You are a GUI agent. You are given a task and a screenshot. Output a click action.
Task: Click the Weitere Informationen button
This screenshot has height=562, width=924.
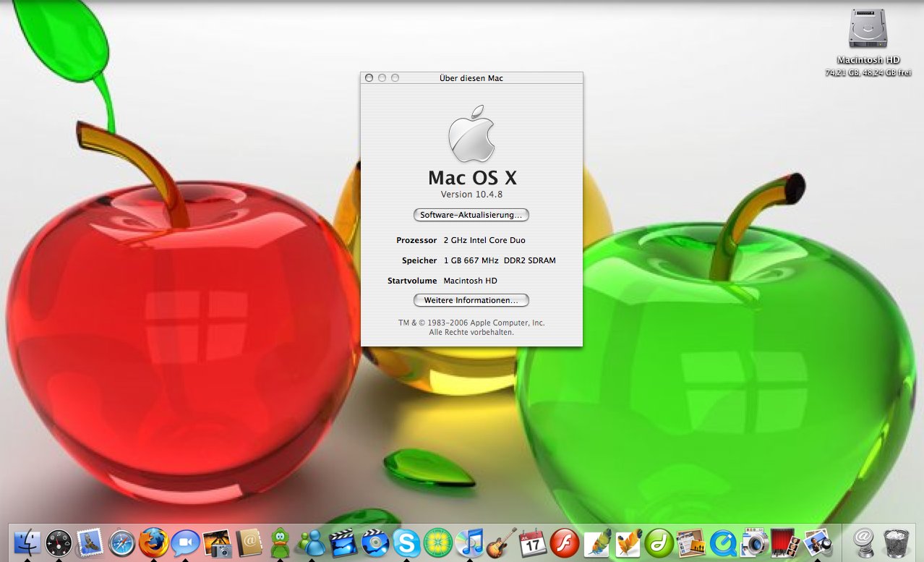[471, 300]
